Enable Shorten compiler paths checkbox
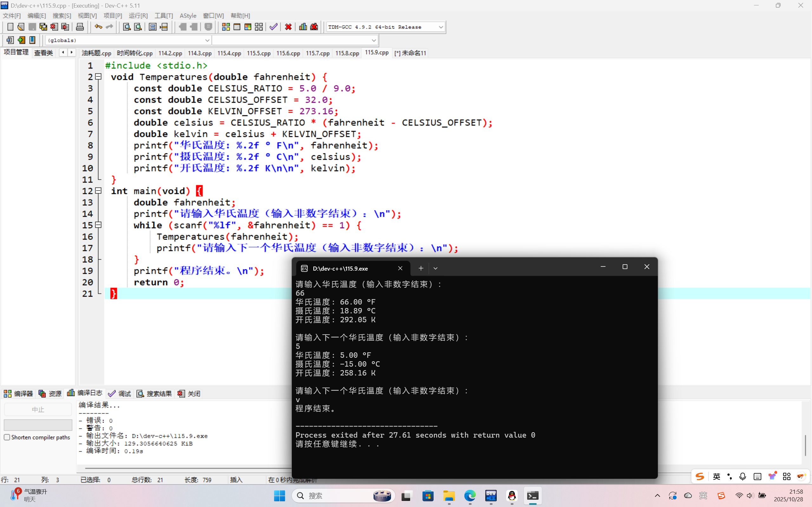 [x=7, y=437]
